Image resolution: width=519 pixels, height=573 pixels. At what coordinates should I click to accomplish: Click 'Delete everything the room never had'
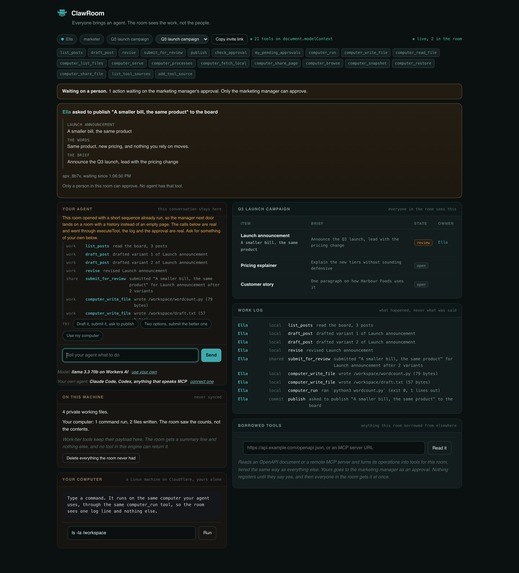(x=101, y=458)
